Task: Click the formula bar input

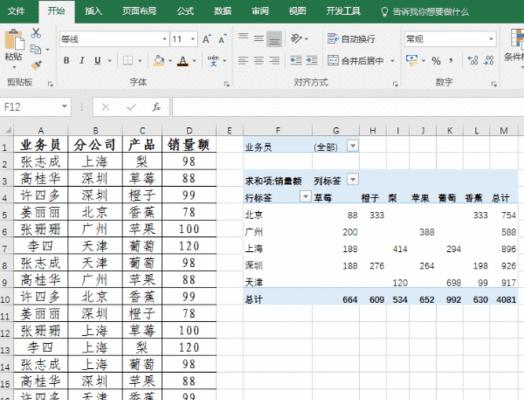Action: click(348, 107)
